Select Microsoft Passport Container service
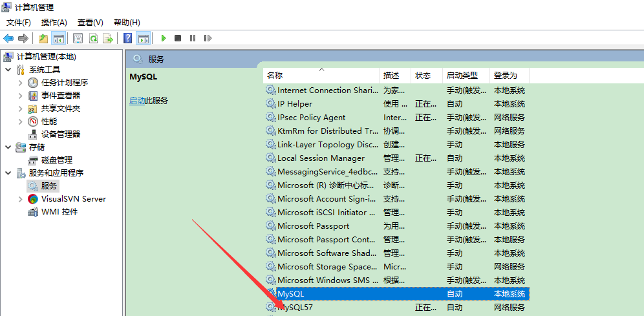 (397, 239)
